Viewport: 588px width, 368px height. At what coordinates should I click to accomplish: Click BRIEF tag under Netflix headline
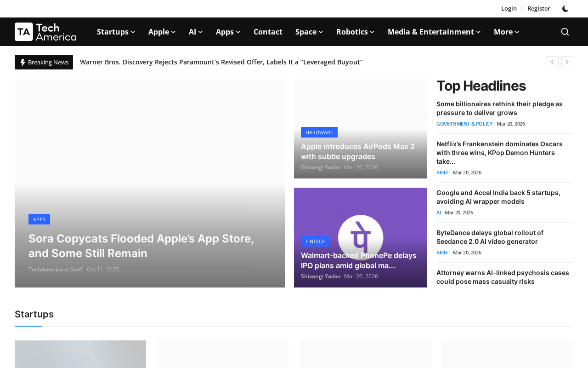pos(442,172)
